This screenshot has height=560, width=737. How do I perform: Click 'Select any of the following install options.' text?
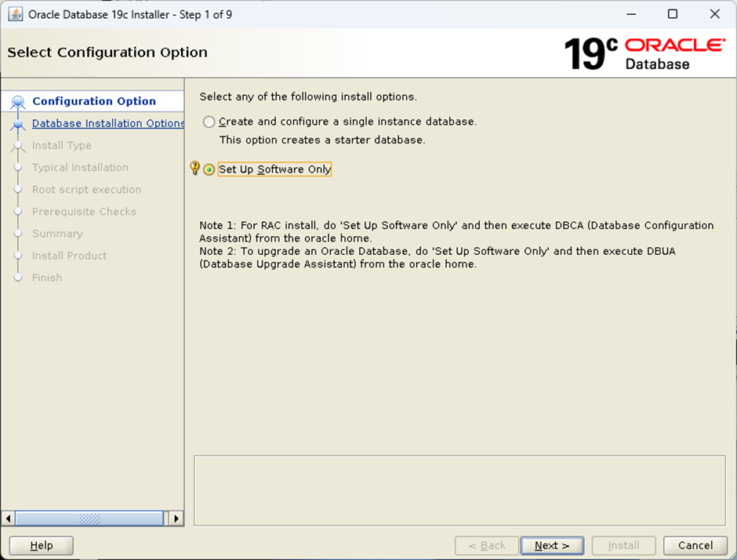[x=308, y=96]
